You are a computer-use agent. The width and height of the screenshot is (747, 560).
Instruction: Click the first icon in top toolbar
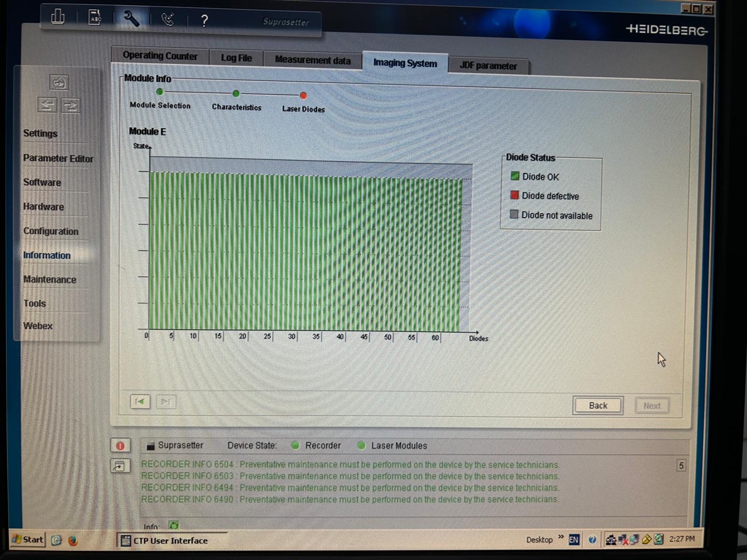click(58, 17)
